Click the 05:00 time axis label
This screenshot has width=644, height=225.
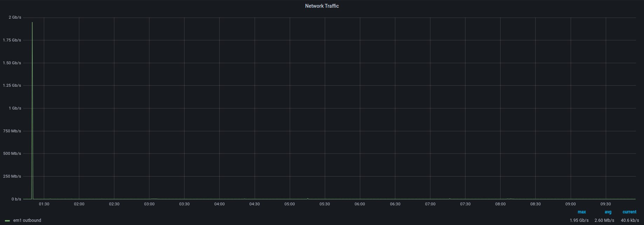[x=289, y=204]
